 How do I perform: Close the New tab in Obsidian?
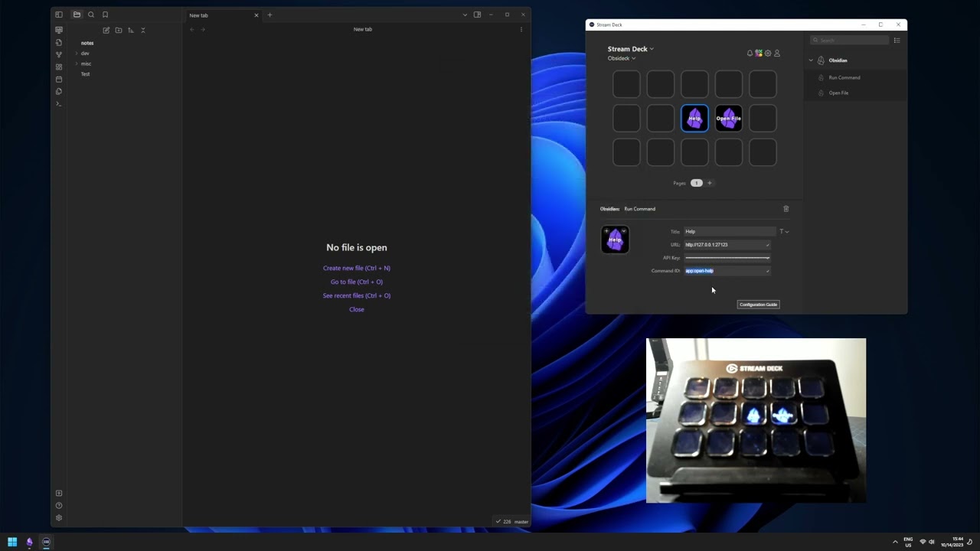pyautogui.click(x=256, y=15)
